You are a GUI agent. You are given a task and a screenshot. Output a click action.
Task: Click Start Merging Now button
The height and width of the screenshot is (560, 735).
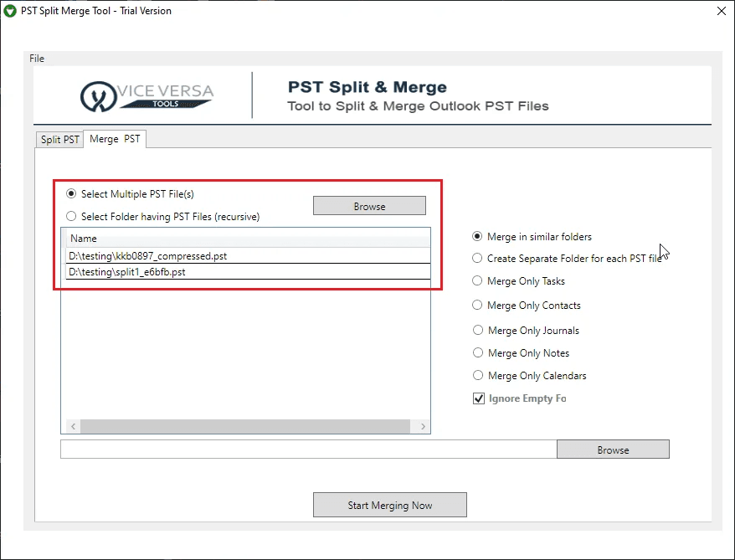click(x=390, y=505)
